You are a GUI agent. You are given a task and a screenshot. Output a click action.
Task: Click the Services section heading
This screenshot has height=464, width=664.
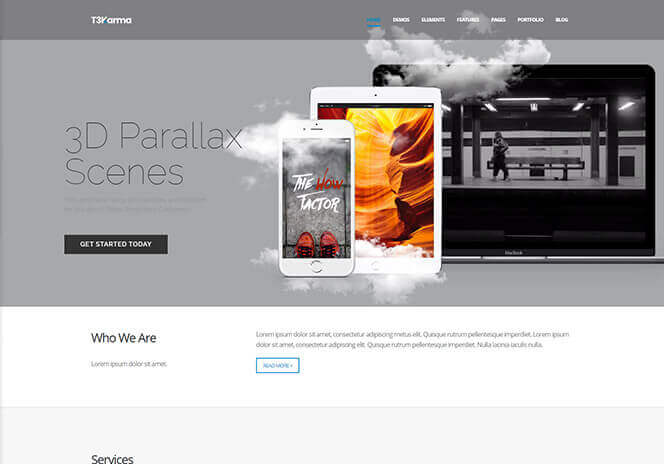coord(112,459)
